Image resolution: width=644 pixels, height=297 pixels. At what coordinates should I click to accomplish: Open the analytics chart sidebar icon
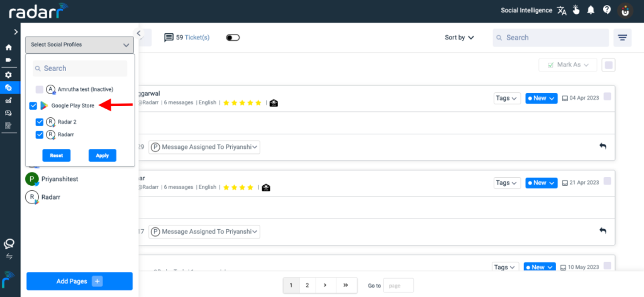pos(8,100)
